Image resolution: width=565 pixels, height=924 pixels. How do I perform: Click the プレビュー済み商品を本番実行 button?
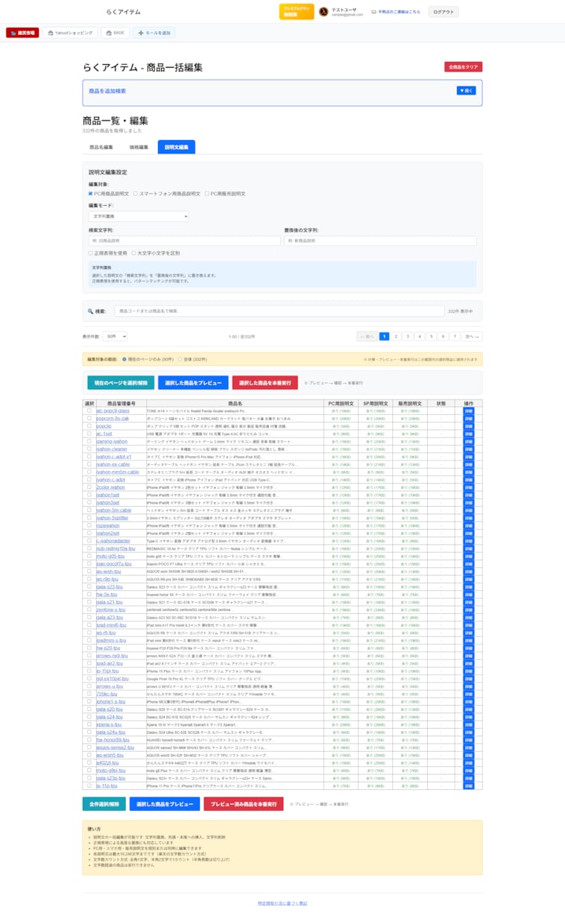[x=243, y=804]
